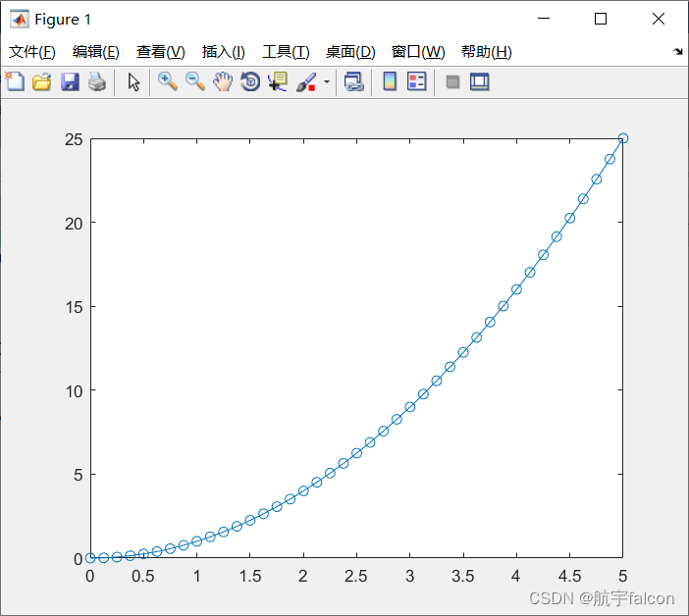Select the Zoom Out magnifier tool
Viewport: 689px width, 616px height.
click(195, 82)
